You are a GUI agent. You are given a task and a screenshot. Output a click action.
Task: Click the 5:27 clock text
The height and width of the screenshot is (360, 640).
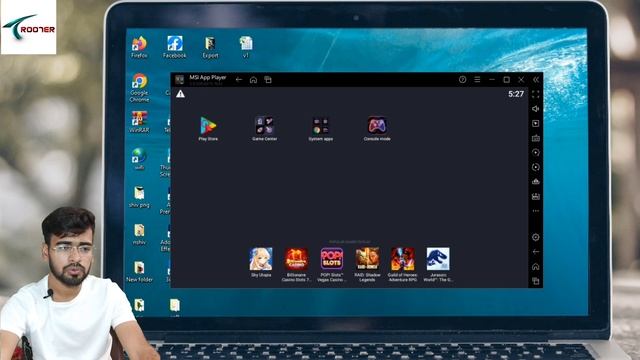pyautogui.click(x=516, y=94)
